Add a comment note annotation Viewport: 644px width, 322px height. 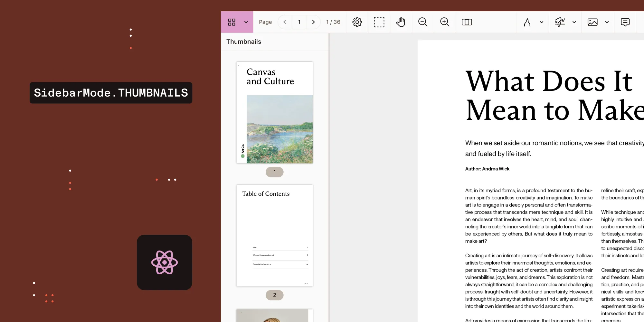625,22
